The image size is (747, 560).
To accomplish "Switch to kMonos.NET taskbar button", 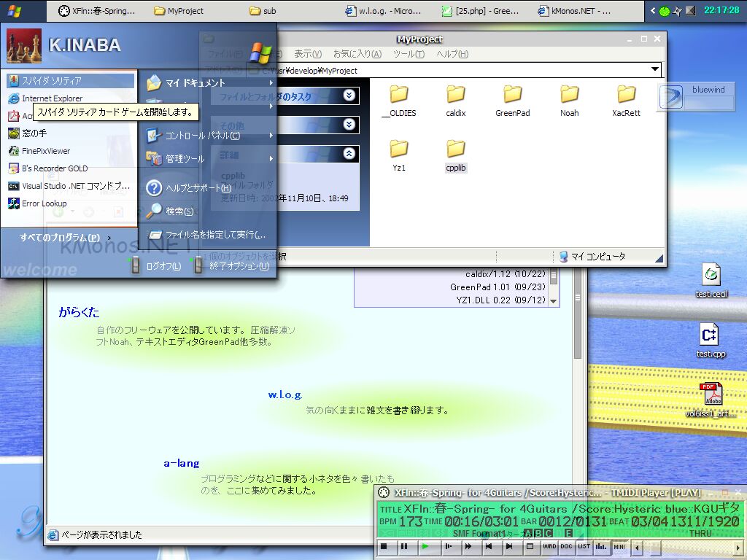I will tap(574, 11).
